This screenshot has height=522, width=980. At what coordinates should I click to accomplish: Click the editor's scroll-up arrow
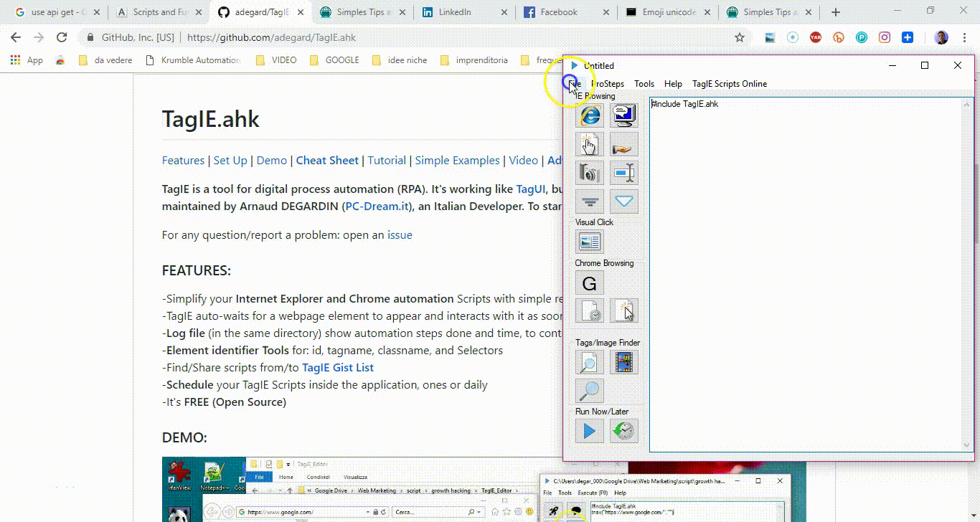(968, 105)
